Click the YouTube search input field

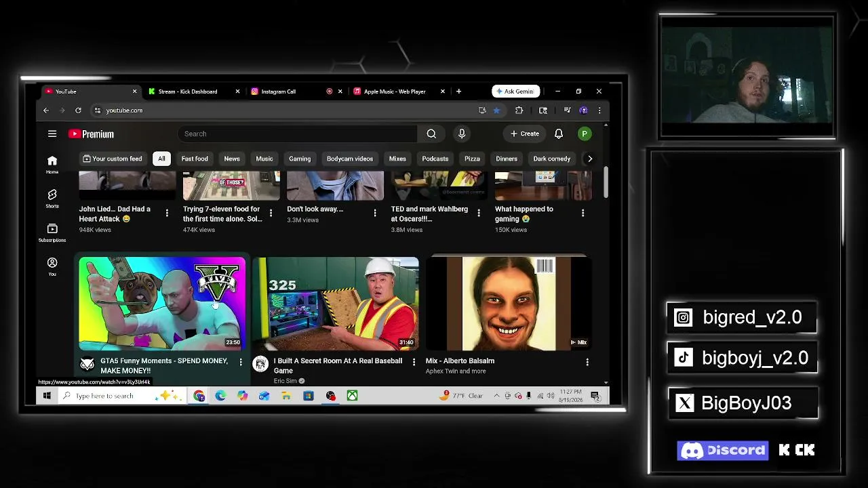tap(298, 134)
